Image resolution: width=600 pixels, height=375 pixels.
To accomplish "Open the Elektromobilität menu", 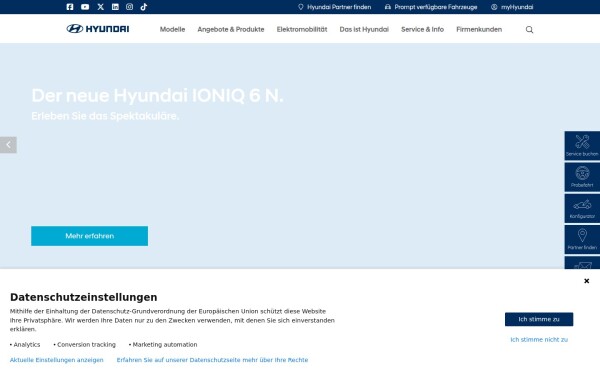I will click(x=302, y=29).
